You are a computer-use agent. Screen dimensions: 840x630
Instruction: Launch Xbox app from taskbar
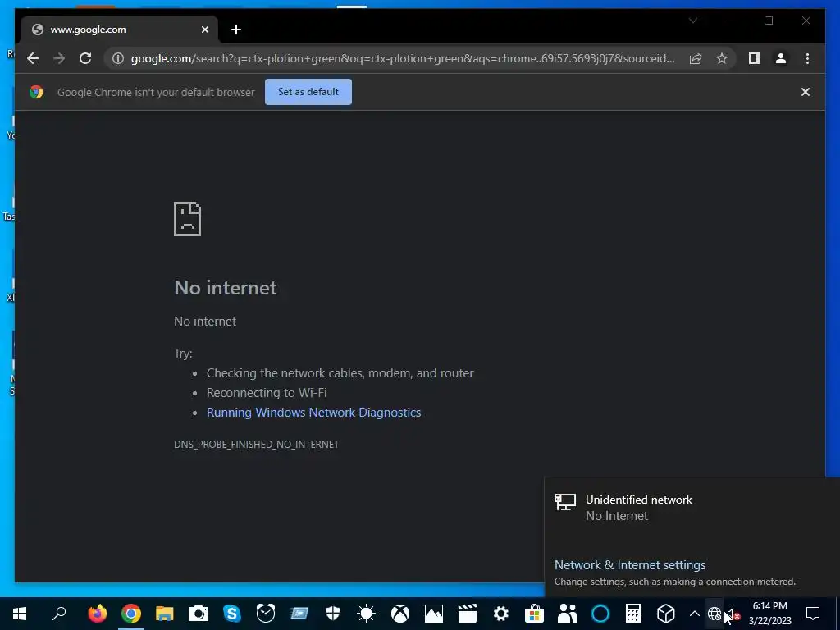coord(400,614)
